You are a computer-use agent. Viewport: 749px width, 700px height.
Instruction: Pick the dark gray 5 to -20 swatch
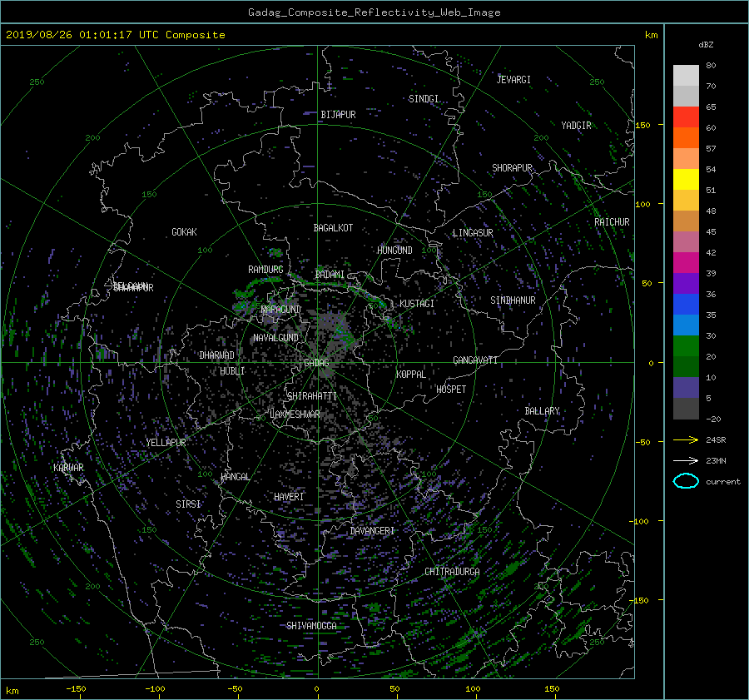point(686,409)
